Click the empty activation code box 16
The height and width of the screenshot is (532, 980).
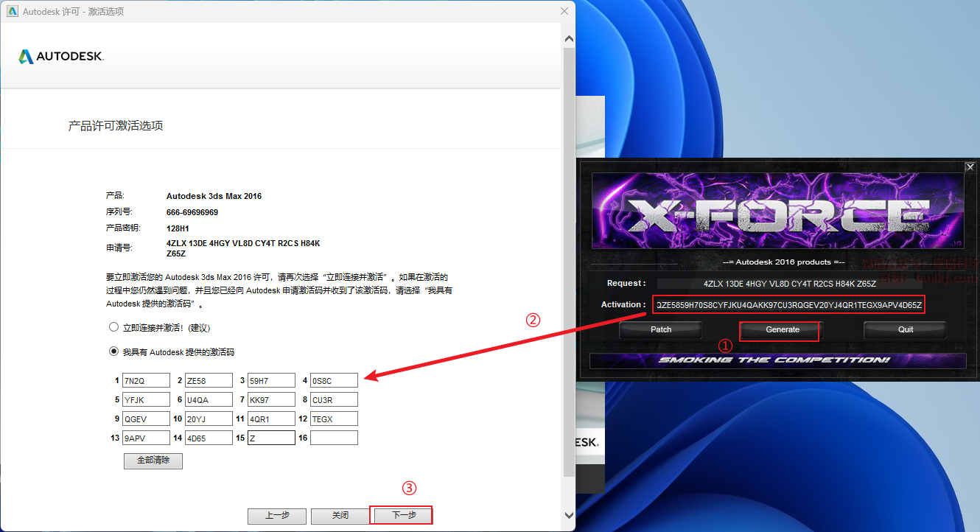tap(334, 438)
